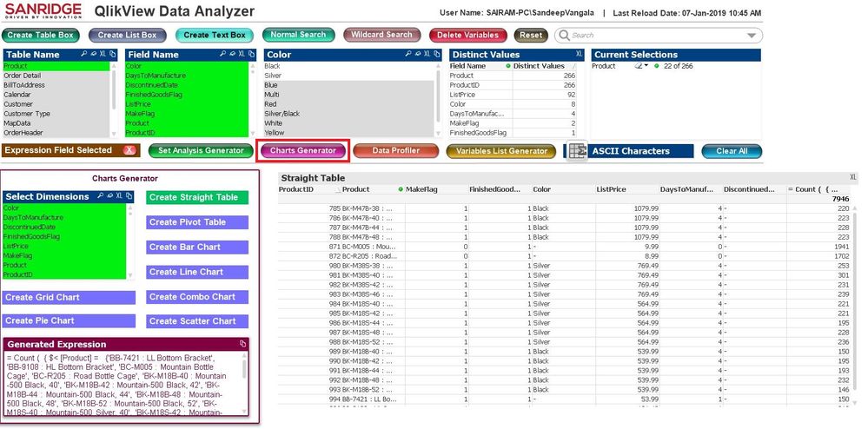Image resolution: width=868 pixels, height=429 pixels.
Task: Open the Set Analysis Generator
Action: coord(201,150)
